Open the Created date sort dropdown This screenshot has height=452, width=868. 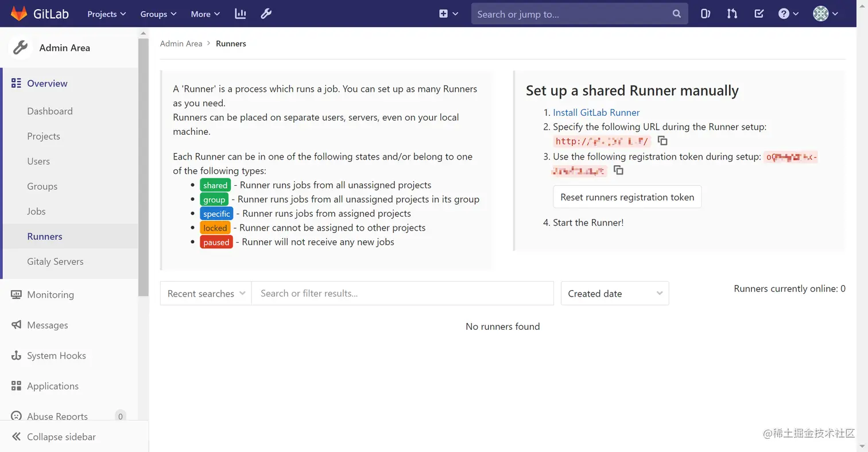click(615, 293)
